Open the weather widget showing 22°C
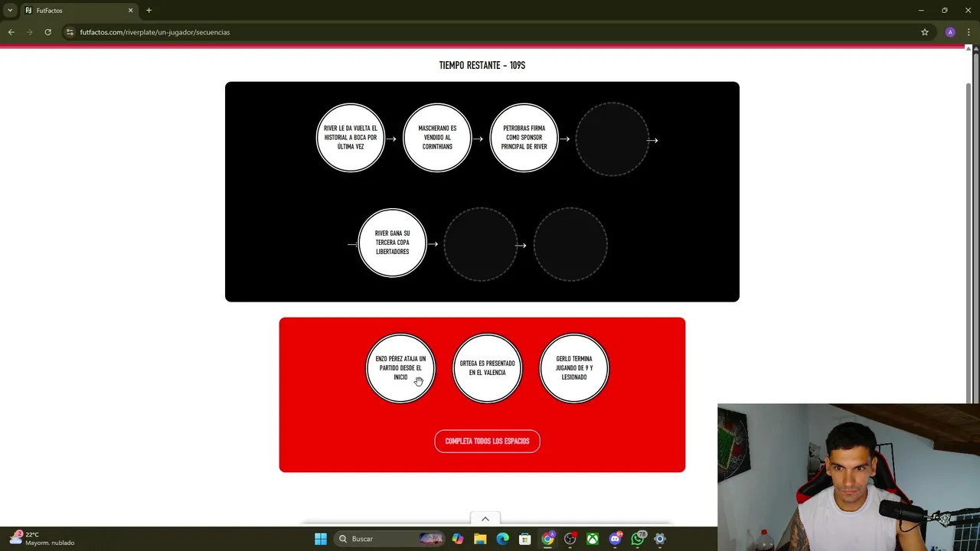The height and width of the screenshot is (551, 980). click(x=42, y=539)
